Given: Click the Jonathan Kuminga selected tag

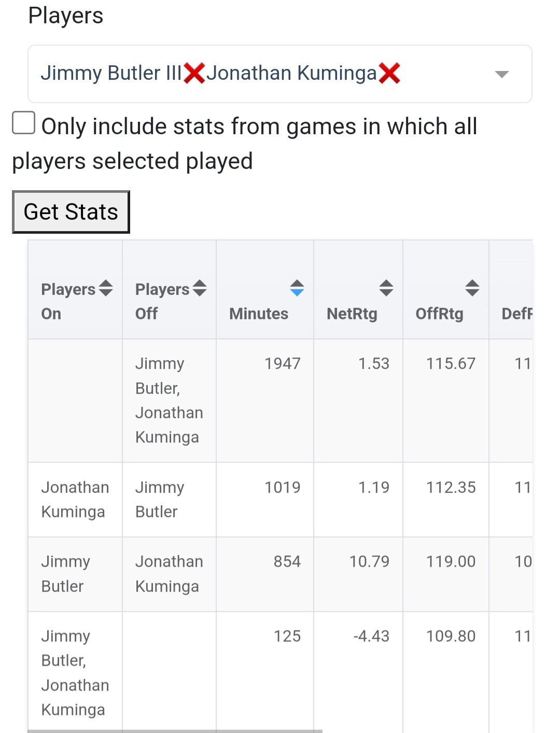Looking at the screenshot, I should point(291,73).
